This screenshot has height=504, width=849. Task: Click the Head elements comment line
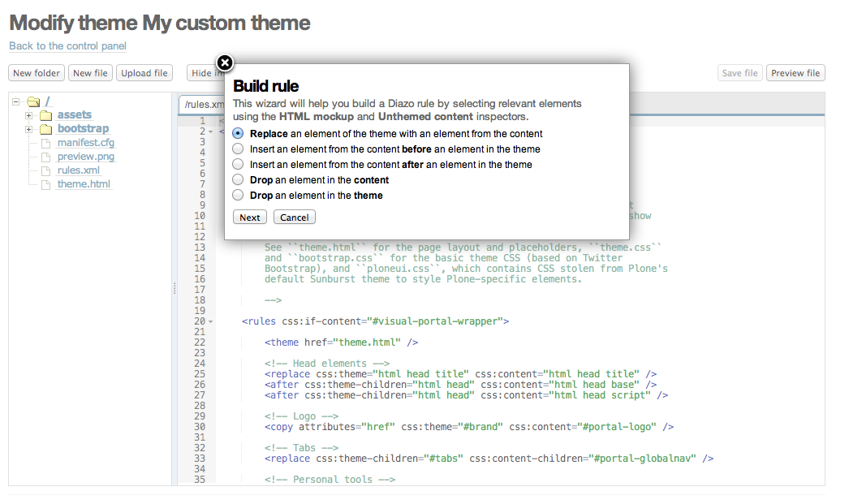(x=326, y=364)
